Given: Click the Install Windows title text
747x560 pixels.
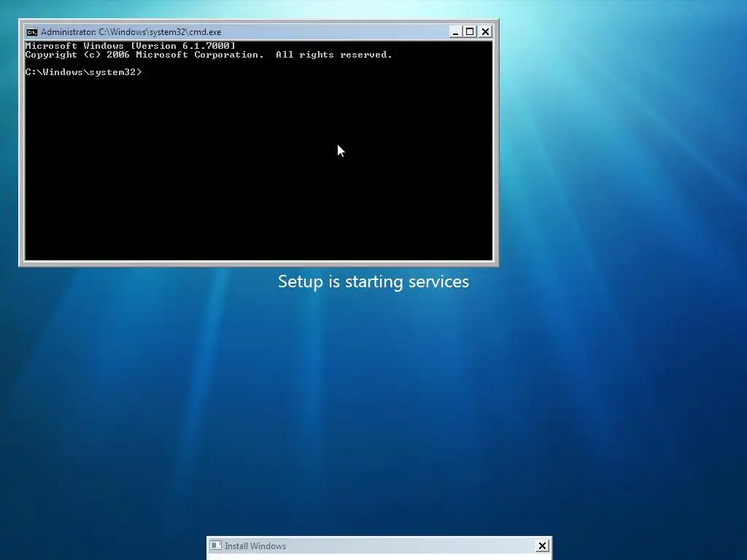Looking at the screenshot, I should 255,546.
